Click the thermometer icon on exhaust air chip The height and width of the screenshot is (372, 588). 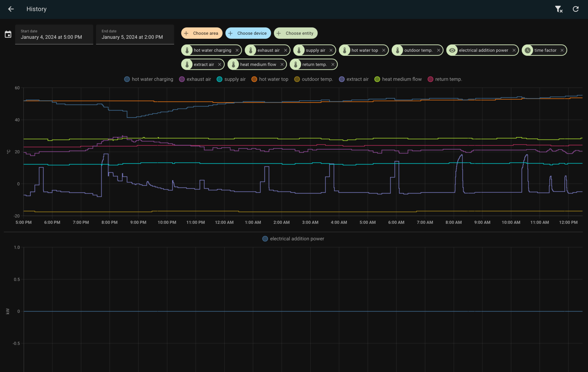click(251, 50)
